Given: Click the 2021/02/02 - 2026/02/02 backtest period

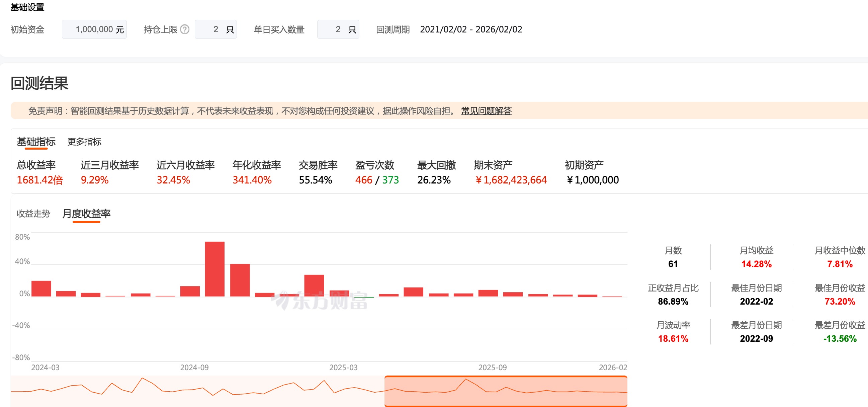Looking at the screenshot, I should (471, 30).
